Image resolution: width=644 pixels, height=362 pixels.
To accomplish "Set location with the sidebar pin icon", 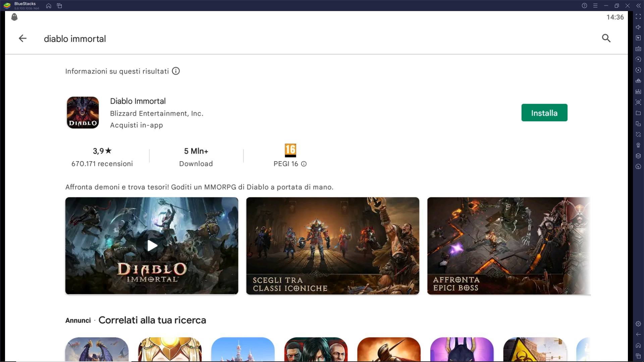I will (x=638, y=145).
